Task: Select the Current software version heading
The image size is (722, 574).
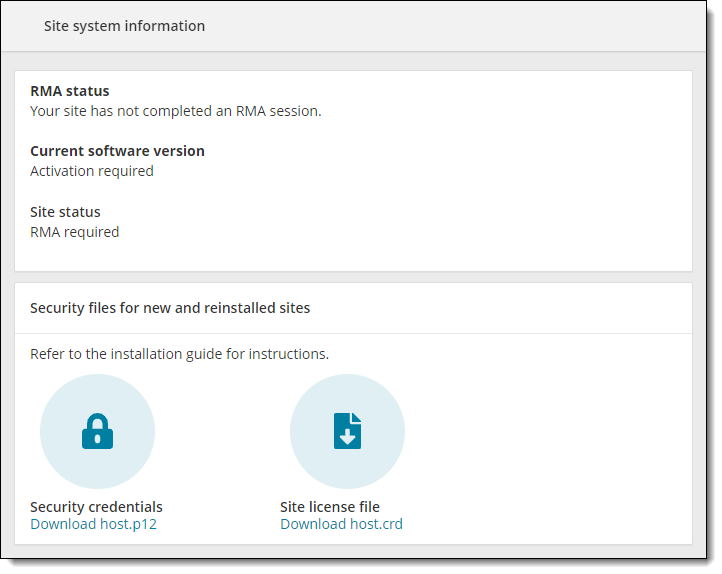Action: point(117,151)
